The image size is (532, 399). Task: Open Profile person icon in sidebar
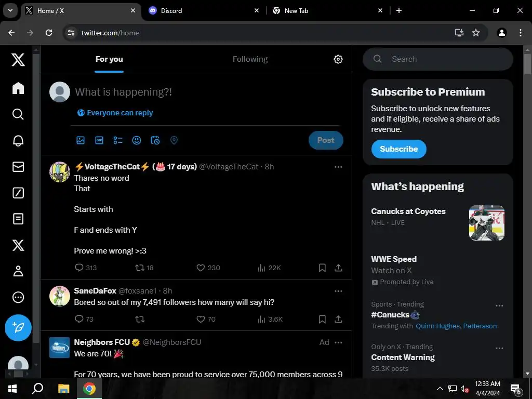tap(18, 271)
